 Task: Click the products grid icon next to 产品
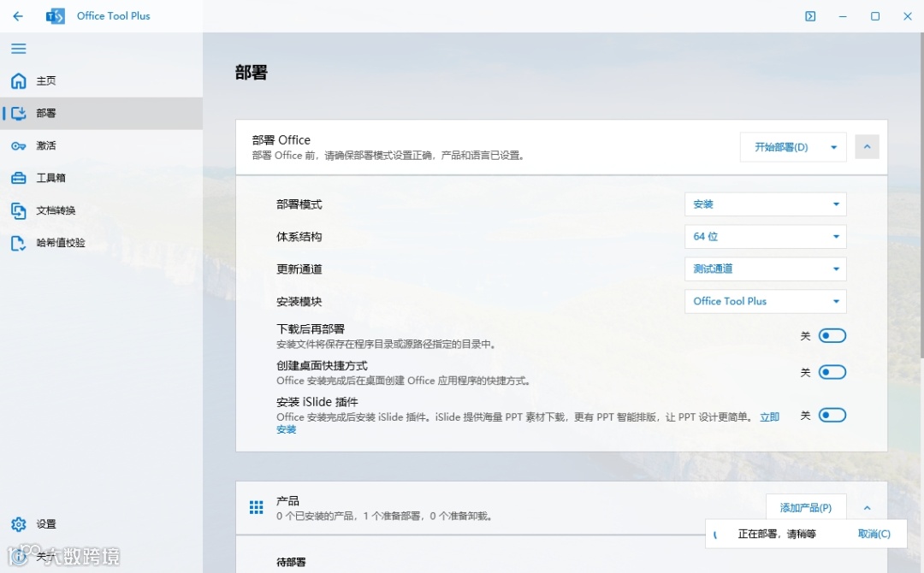[257, 508]
